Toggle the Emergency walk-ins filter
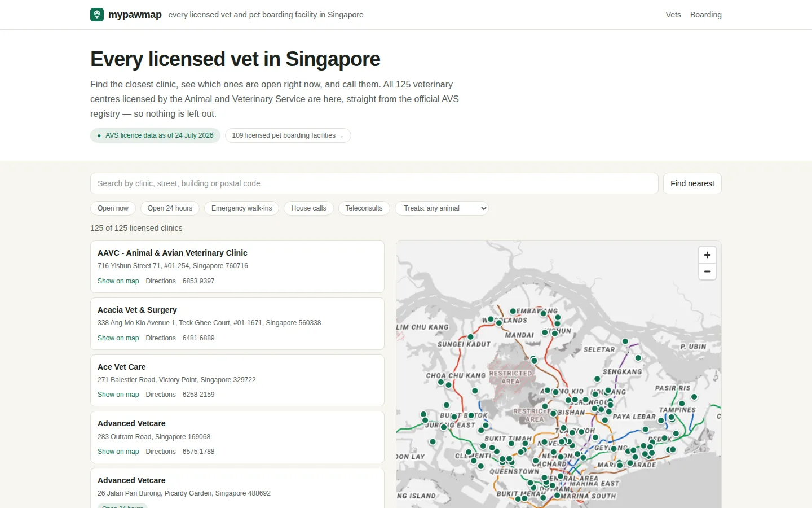 [x=241, y=208]
